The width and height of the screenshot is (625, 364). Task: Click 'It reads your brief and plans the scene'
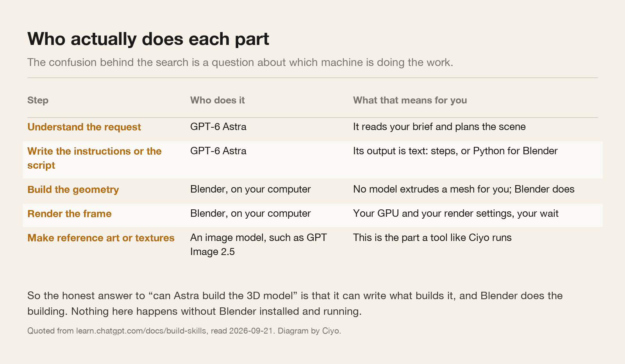coord(439,127)
